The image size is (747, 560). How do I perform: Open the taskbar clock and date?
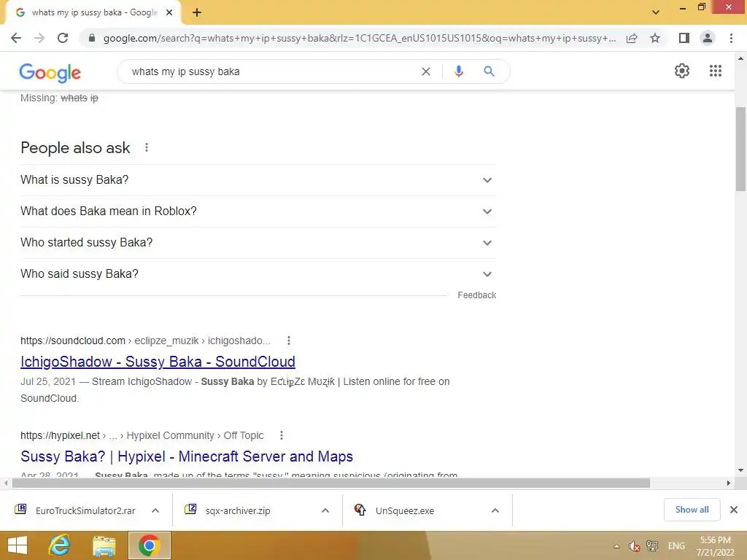(x=715, y=546)
